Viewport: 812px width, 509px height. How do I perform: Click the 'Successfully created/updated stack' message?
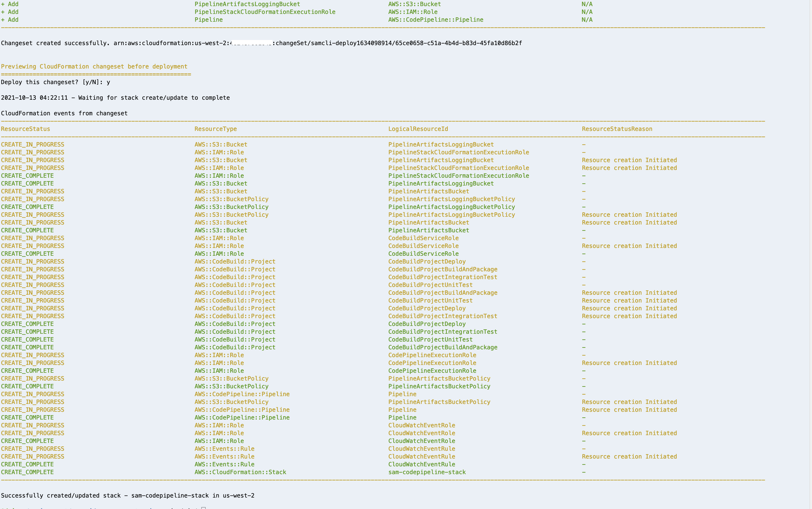[x=61, y=496]
